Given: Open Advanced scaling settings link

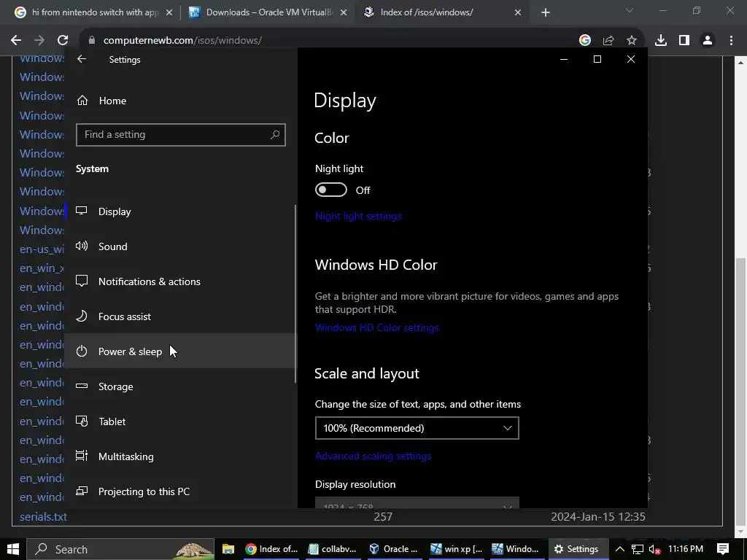Looking at the screenshot, I should (x=373, y=456).
